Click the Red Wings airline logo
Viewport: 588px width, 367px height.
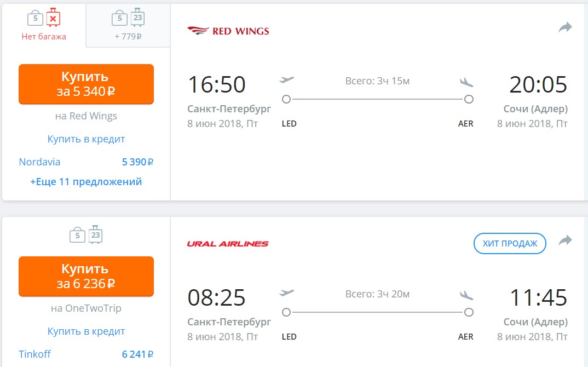(x=228, y=31)
